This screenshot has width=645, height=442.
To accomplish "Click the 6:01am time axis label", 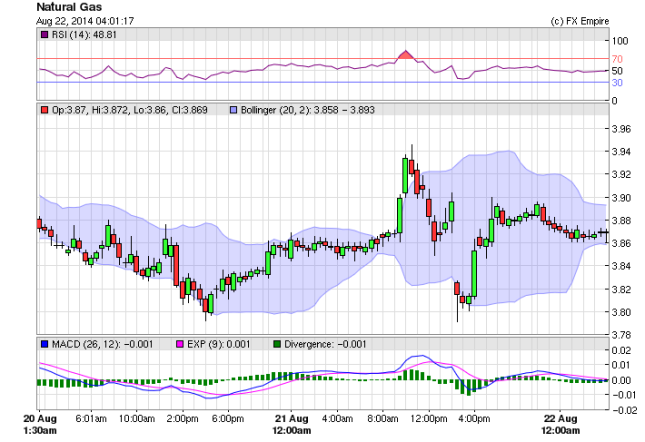I will pyautogui.click(x=91, y=419).
